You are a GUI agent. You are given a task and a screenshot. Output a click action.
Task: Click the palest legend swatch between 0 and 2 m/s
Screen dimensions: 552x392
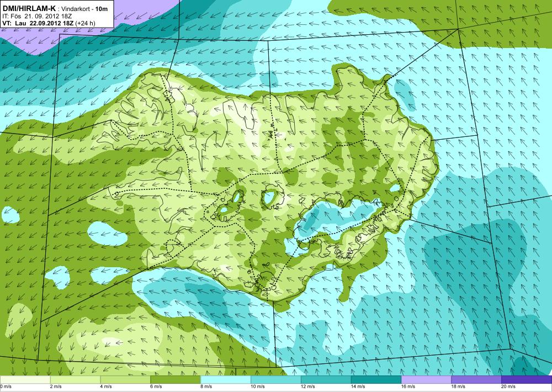(25, 380)
